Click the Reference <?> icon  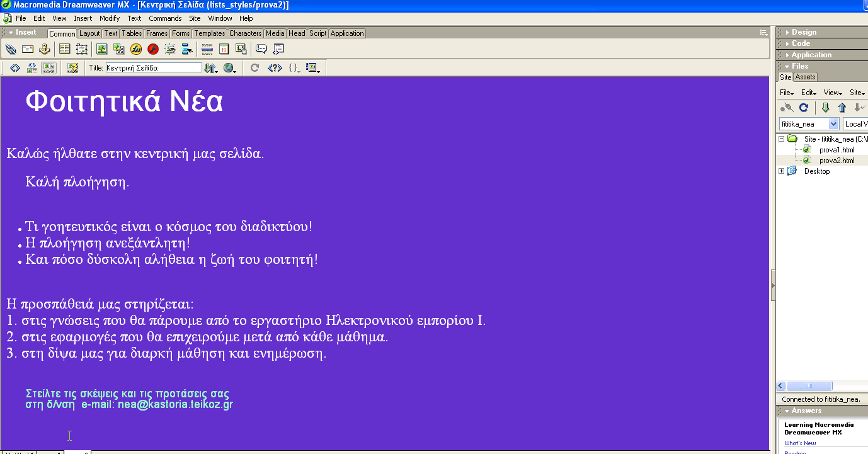(x=274, y=67)
